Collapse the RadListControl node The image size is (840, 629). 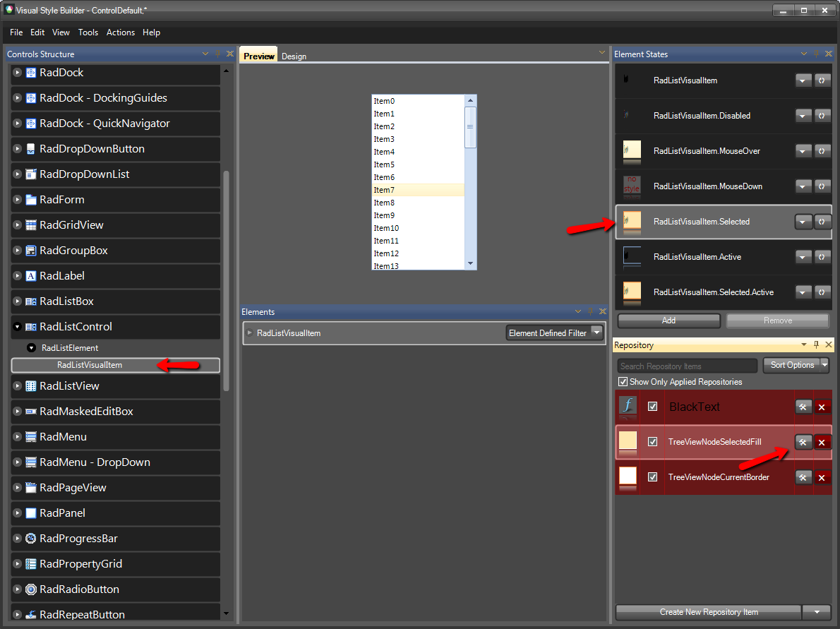18,327
